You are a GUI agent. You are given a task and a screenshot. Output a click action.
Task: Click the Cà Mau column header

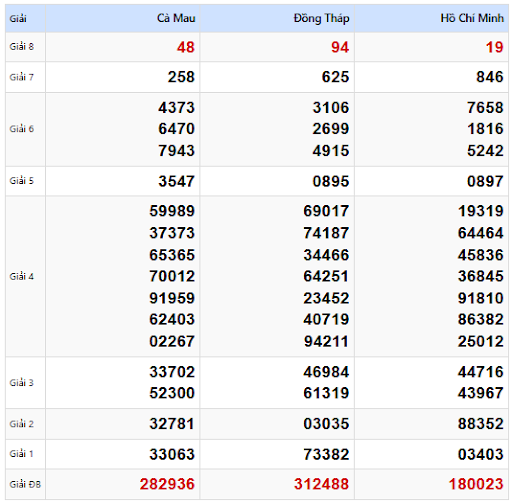pos(176,18)
